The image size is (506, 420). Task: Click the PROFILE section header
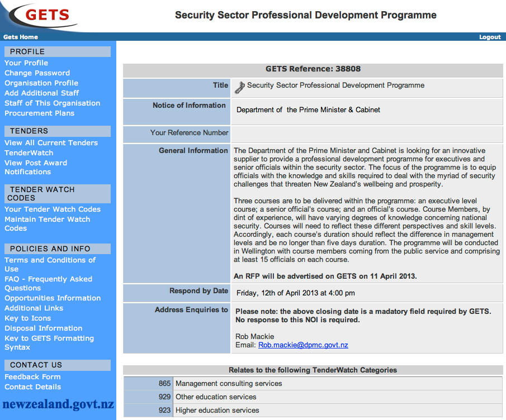[x=58, y=51]
